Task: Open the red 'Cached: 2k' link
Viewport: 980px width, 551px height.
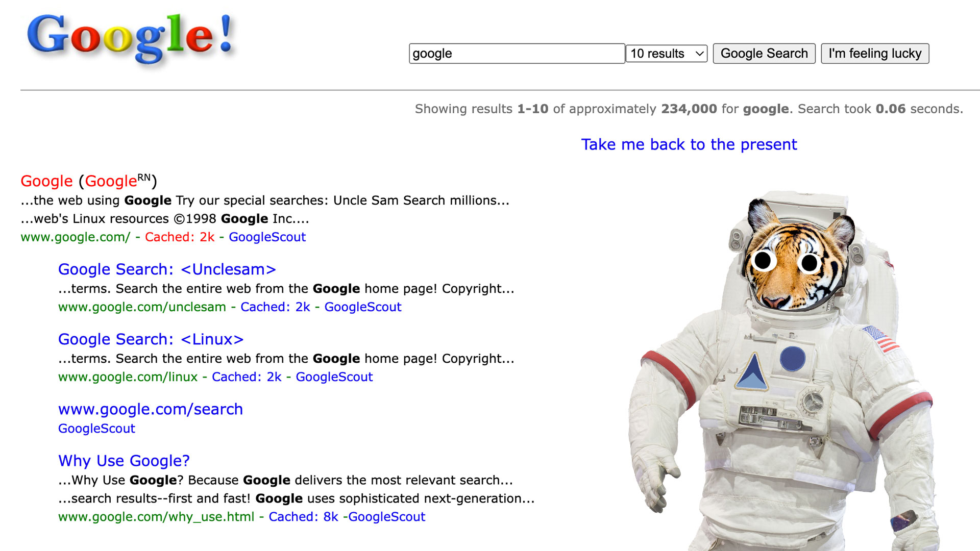Action: click(180, 237)
